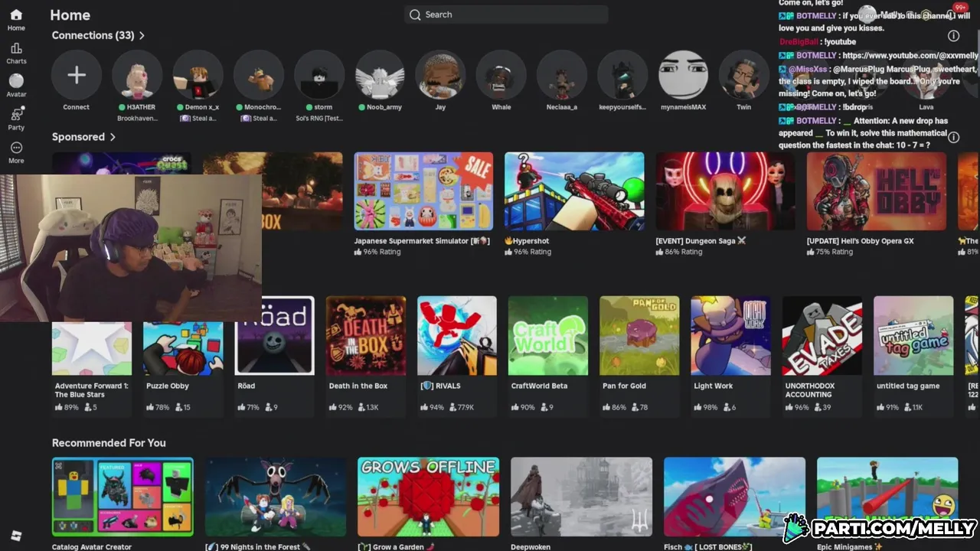The image size is (980, 551).
Task: Open mynameisMAX friend avatar
Action: coord(683,75)
